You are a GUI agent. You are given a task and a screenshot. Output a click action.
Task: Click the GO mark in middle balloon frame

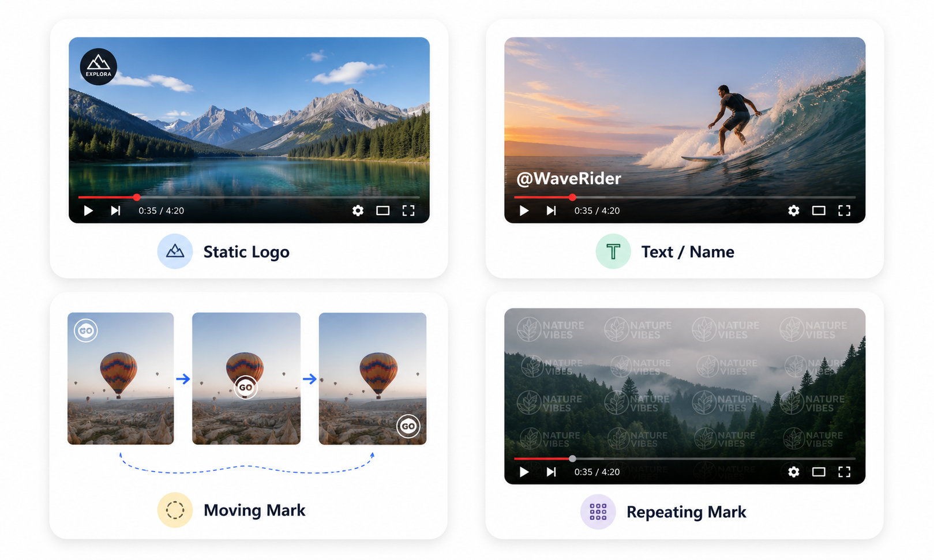[246, 388]
